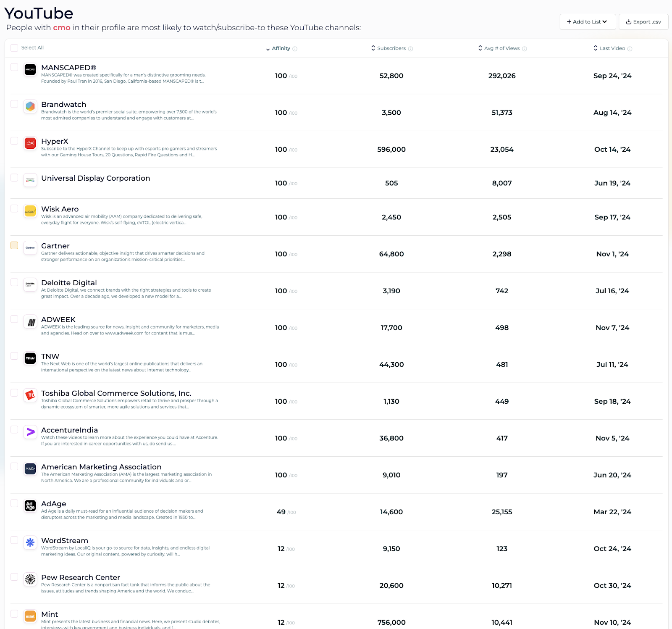Click Mint subscriber count 756,000
The image size is (672, 629).
coord(391,623)
